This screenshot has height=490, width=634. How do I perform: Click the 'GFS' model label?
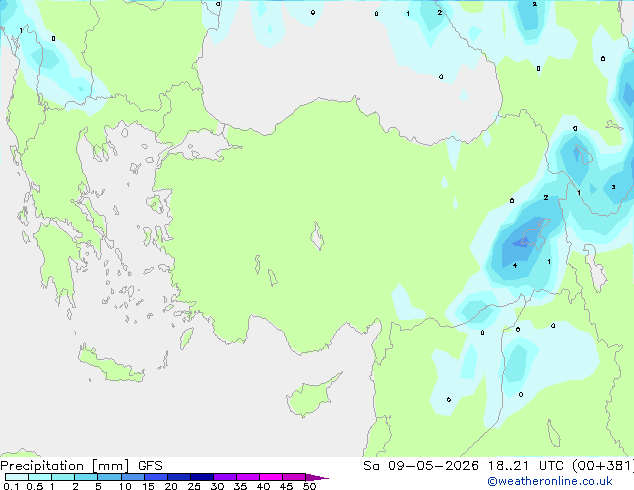coord(150,466)
